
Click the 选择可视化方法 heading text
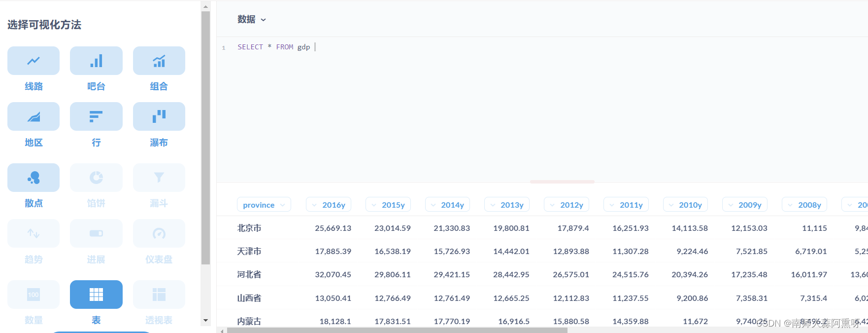44,25
